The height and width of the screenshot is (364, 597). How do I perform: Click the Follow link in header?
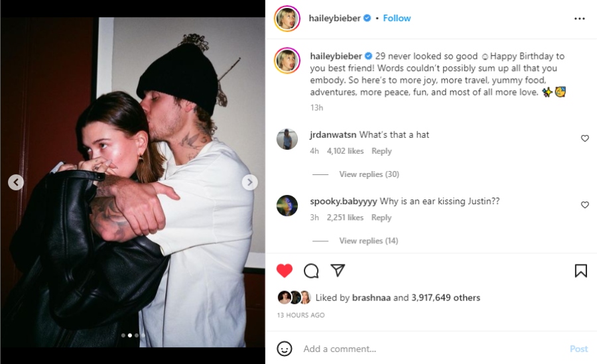click(397, 19)
